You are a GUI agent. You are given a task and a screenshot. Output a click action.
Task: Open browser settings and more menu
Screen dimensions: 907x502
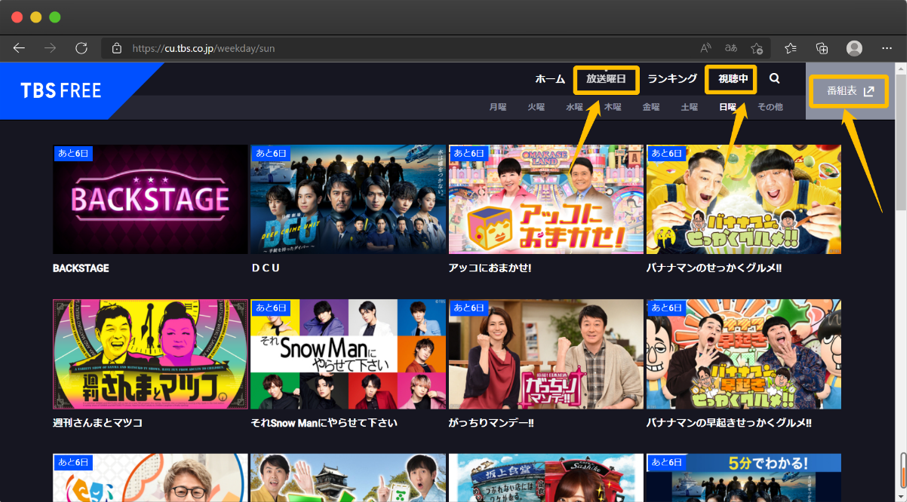887,49
